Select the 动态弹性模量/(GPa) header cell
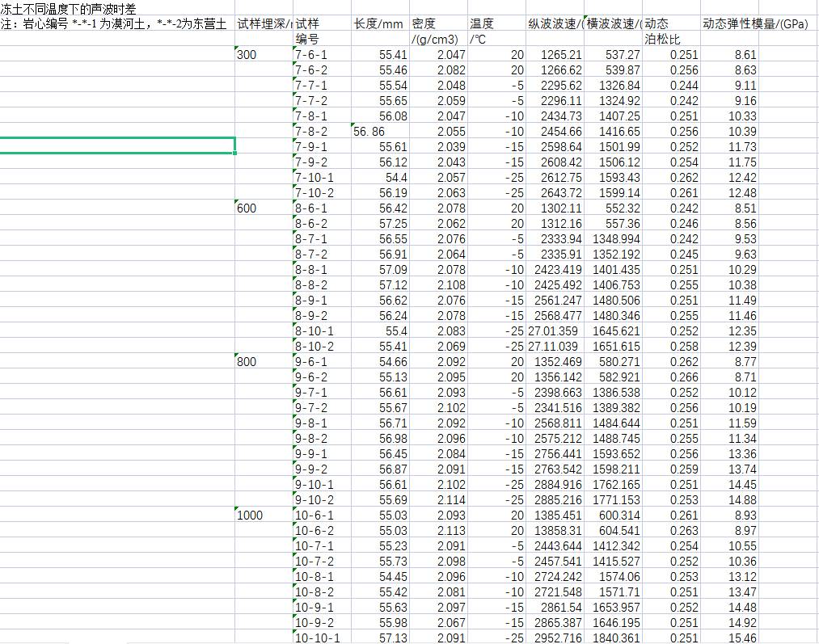 click(754, 24)
